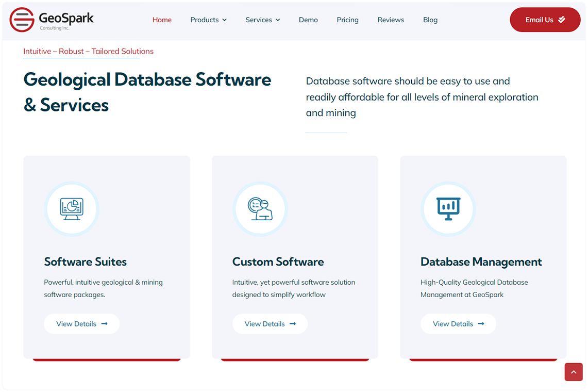The height and width of the screenshot is (392, 588).
Task: Click the Email Us button
Action: pos(545,20)
